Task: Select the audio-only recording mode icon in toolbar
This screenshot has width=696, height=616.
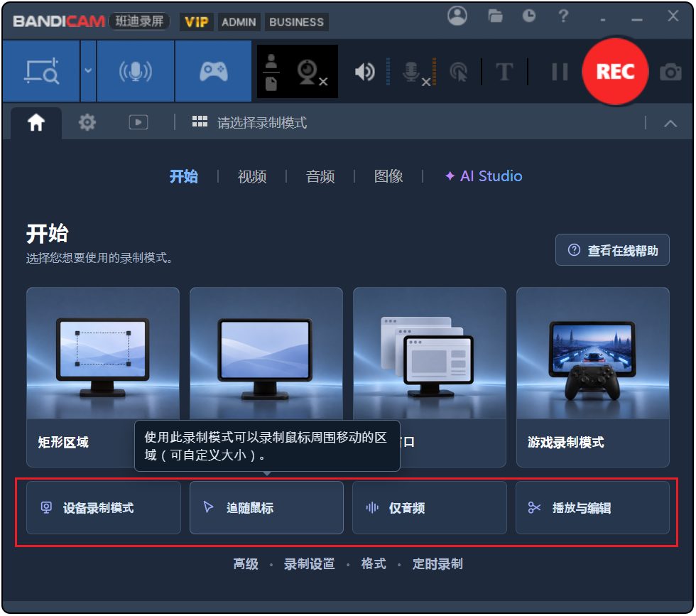Action: pyautogui.click(x=136, y=71)
